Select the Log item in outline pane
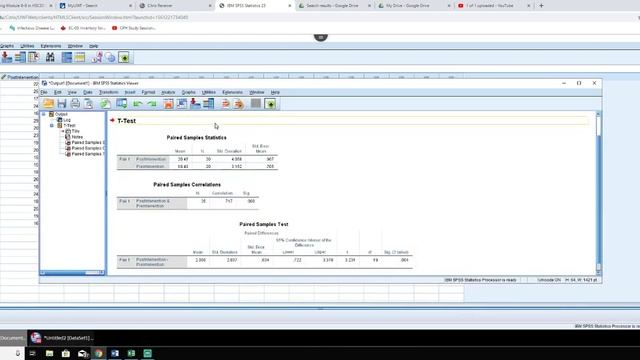 [x=67, y=120]
